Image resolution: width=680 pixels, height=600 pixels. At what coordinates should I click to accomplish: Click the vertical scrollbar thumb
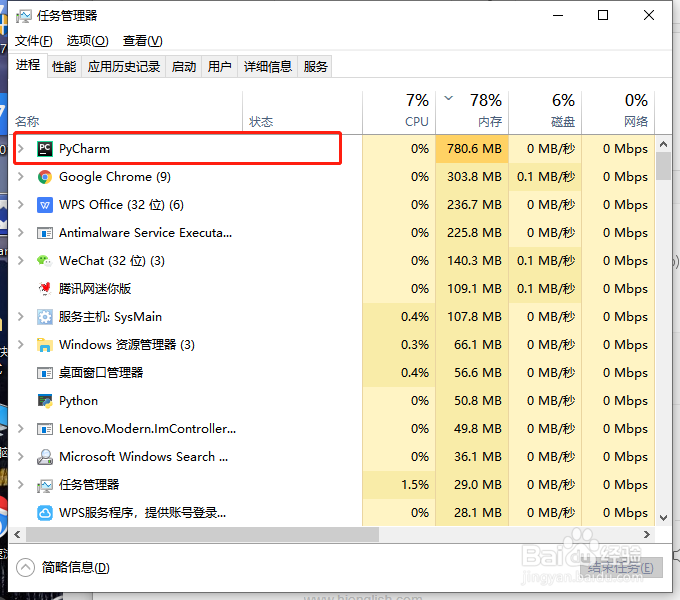(663, 166)
